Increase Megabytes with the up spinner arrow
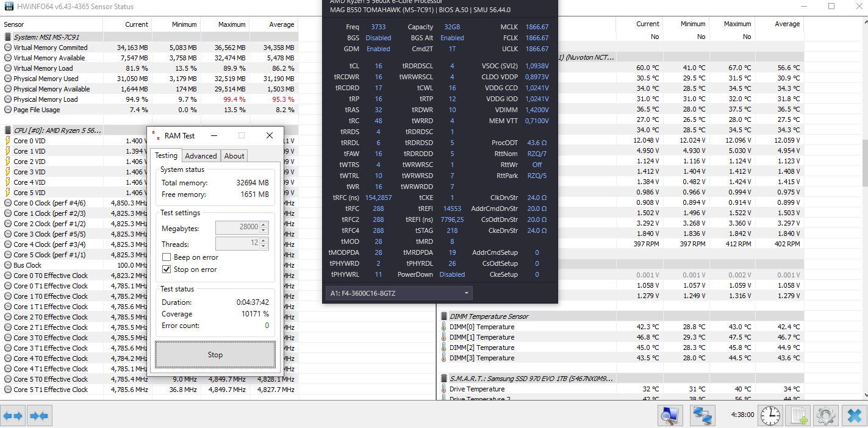868x428 pixels. (x=264, y=224)
